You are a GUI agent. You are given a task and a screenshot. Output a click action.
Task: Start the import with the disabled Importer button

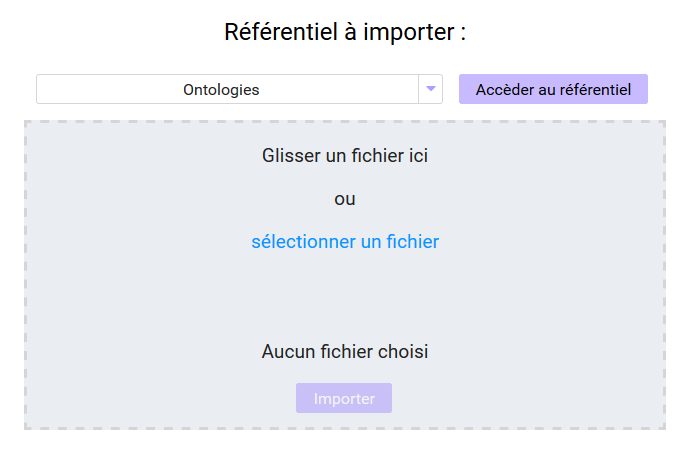pyautogui.click(x=344, y=398)
